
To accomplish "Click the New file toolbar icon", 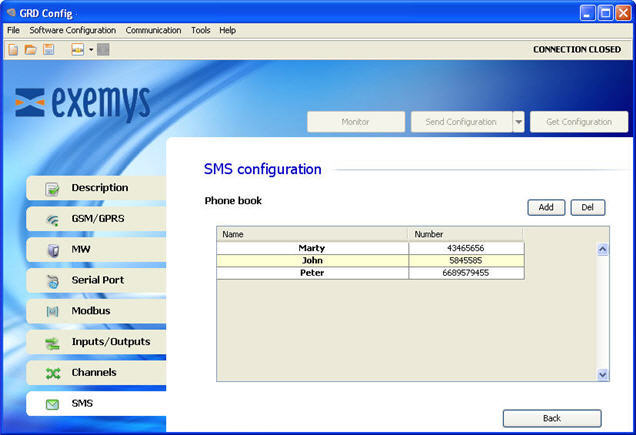I will coord(13,50).
